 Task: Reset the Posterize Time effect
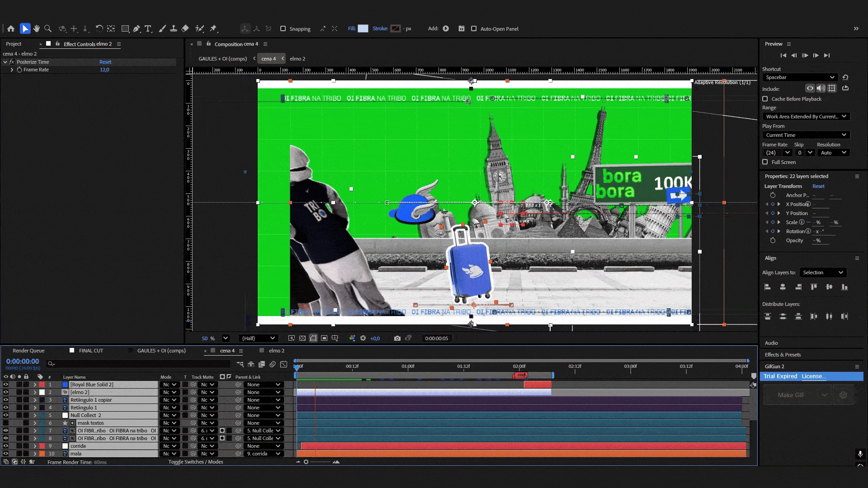pos(105,62)
